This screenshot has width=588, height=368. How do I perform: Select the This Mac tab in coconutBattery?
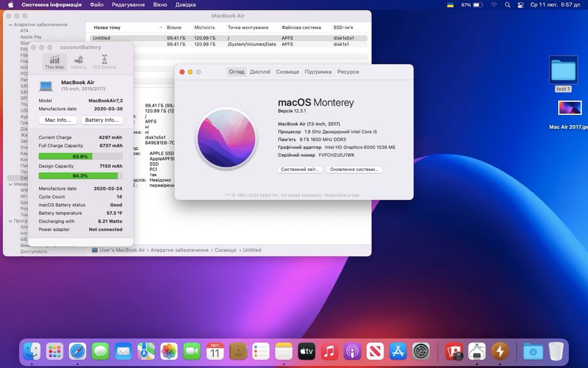point(55,62)
